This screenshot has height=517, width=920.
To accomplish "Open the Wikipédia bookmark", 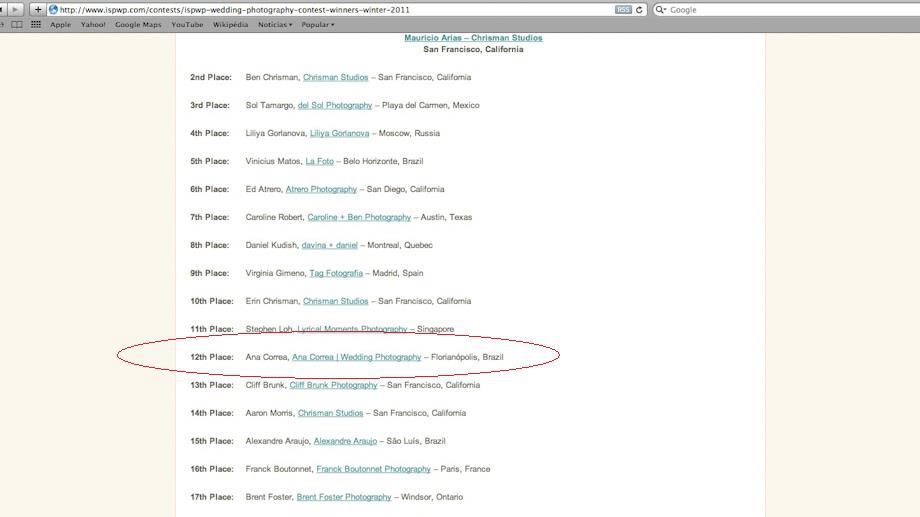I will coord(230,25).
